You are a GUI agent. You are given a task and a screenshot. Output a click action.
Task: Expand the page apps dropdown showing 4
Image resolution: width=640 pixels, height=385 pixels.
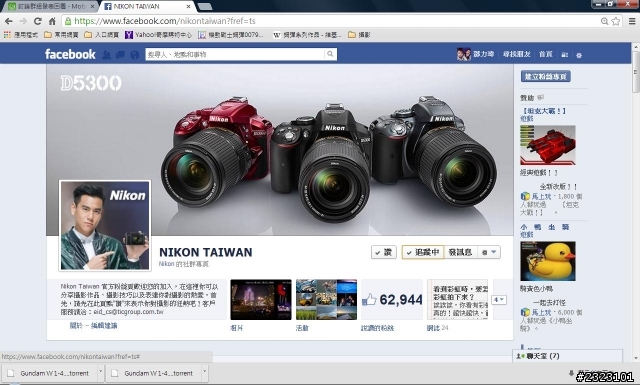click(499, 300)
